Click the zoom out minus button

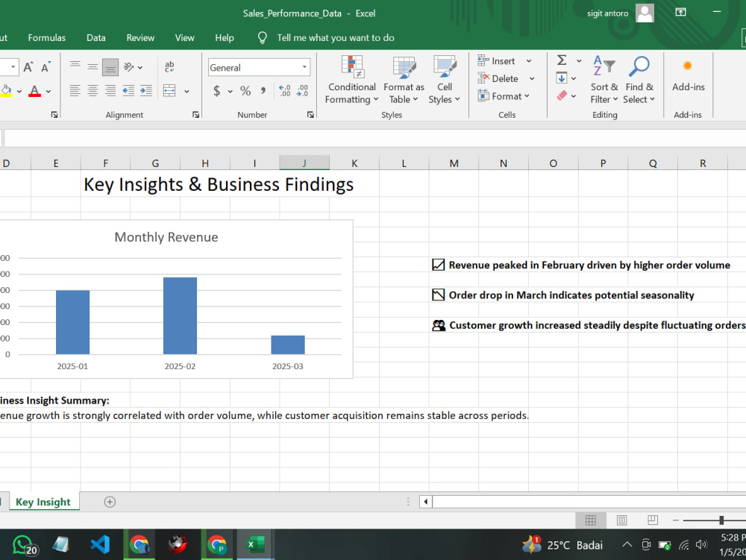(676, 520)
